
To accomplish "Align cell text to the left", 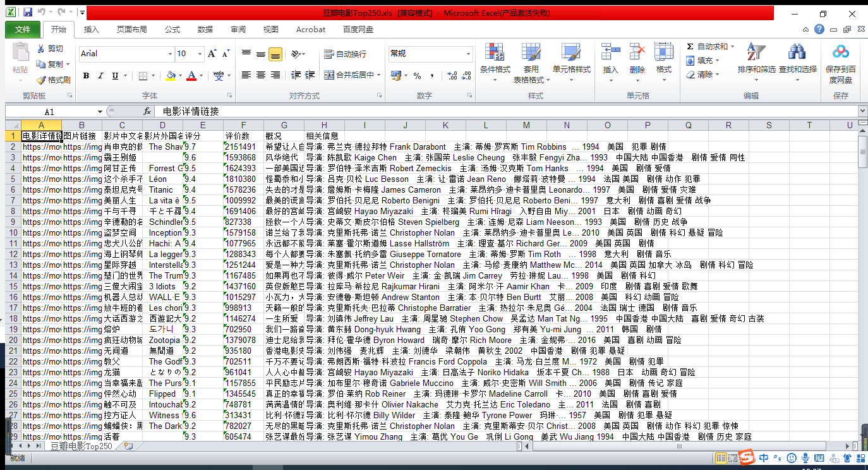I will pyautogui.click(x=246, y=75).
